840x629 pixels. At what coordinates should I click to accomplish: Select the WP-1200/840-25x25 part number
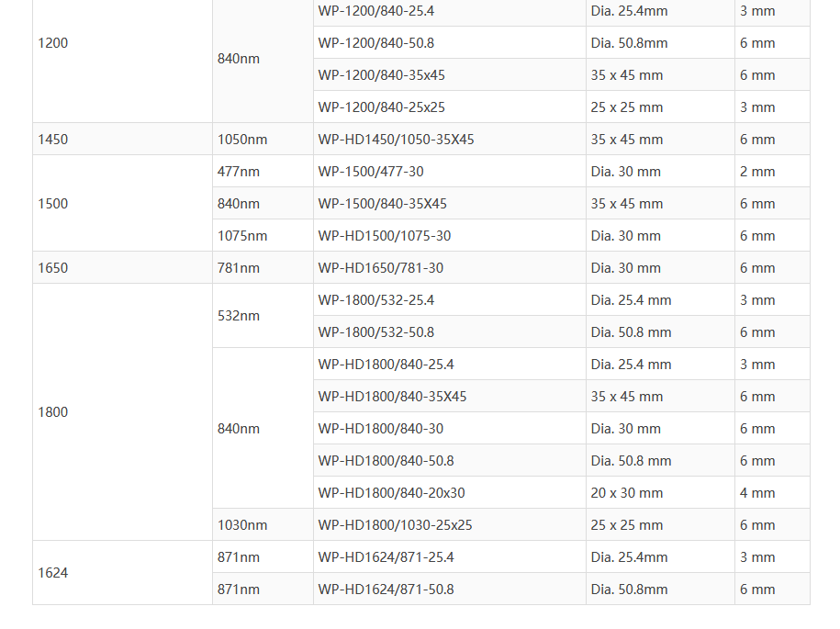(382, 107)
